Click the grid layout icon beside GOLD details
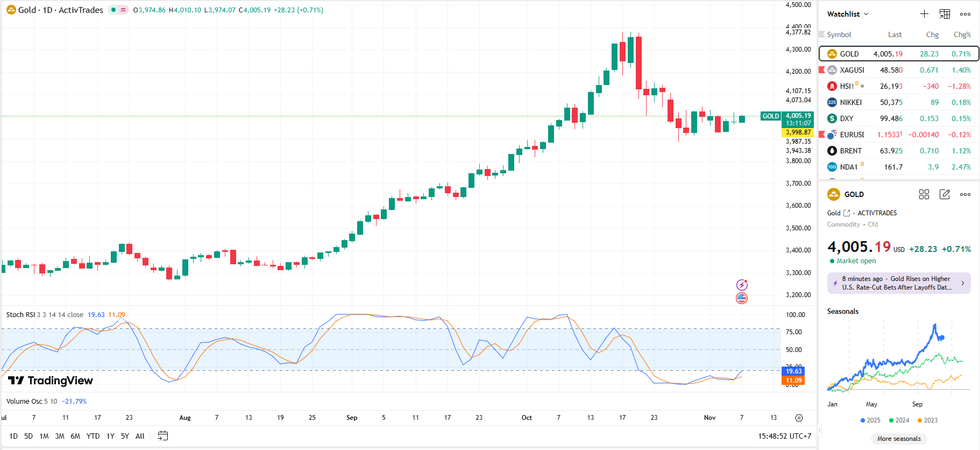 924,194
